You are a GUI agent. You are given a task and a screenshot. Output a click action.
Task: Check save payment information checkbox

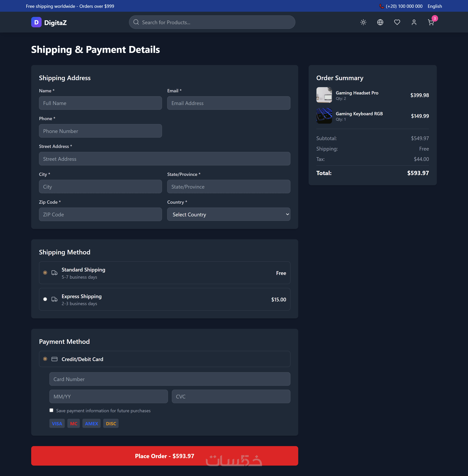pyautogui.click(x=51, y=410)
